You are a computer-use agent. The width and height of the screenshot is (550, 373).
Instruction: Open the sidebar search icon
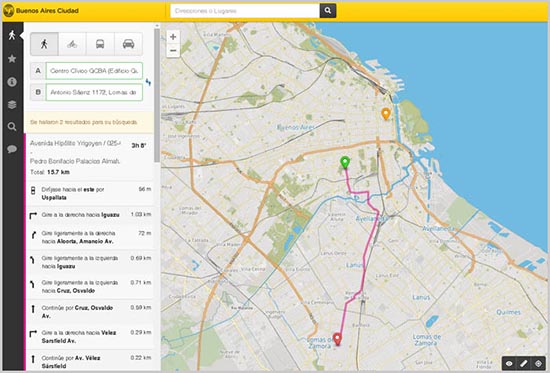(12, 127)
